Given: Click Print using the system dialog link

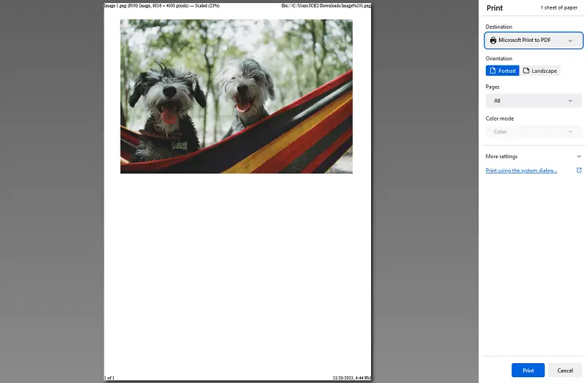Looking at the screenshot, I should [521, 171].
